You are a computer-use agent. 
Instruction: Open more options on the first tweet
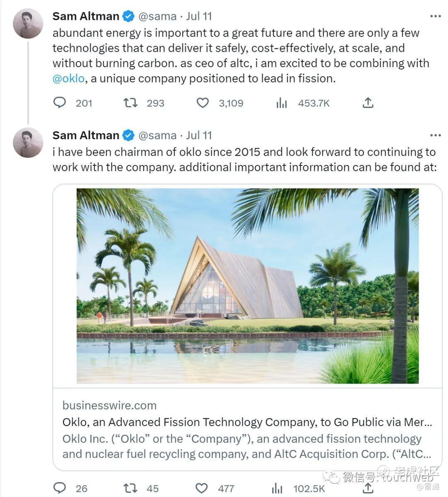[435, 17]
